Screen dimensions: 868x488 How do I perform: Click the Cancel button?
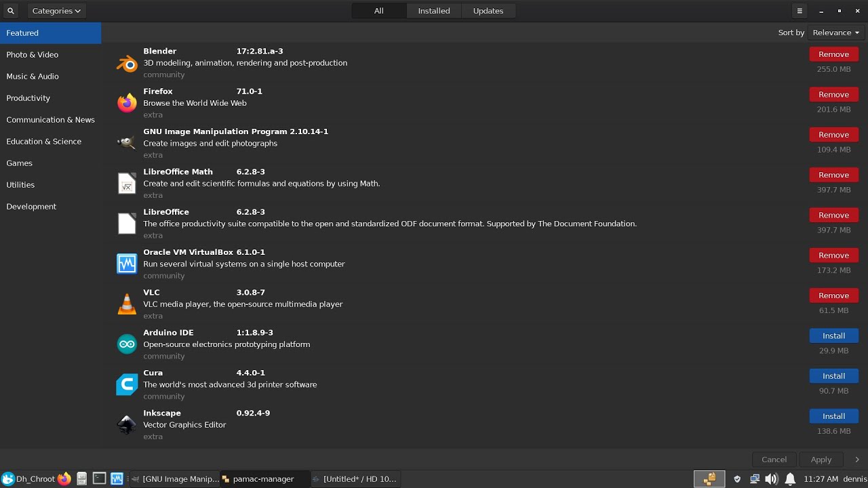click(774, 460)
